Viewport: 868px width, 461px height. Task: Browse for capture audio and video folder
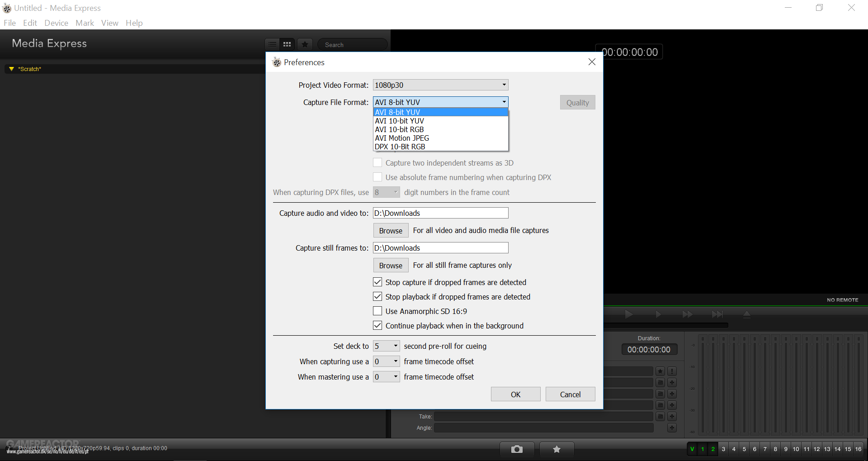tap(391, 231)
